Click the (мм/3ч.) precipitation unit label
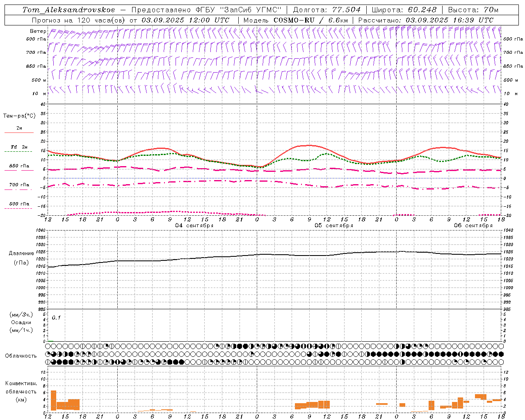Screen dimensions: 525x420 tap(21, 315)
